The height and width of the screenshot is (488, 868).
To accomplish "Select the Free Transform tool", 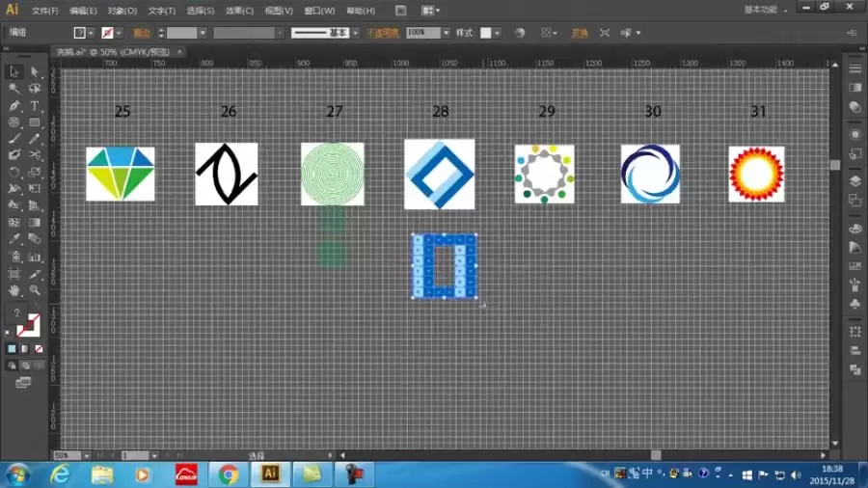I will pyautogui.click(x=35, y=189).
